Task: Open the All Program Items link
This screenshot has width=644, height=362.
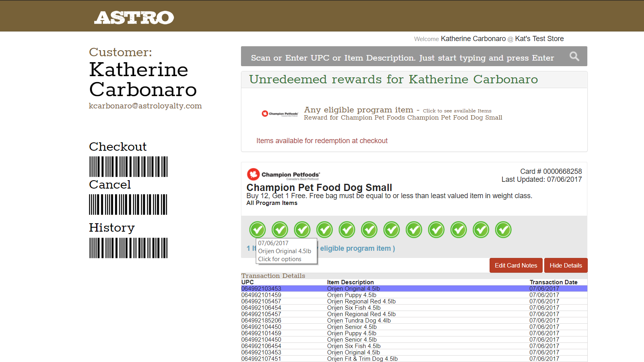Action: tap(272, 203)
